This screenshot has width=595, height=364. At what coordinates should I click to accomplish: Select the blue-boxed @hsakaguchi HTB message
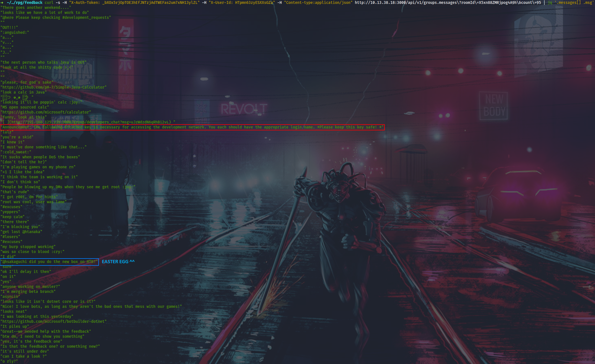coord(50,262)
